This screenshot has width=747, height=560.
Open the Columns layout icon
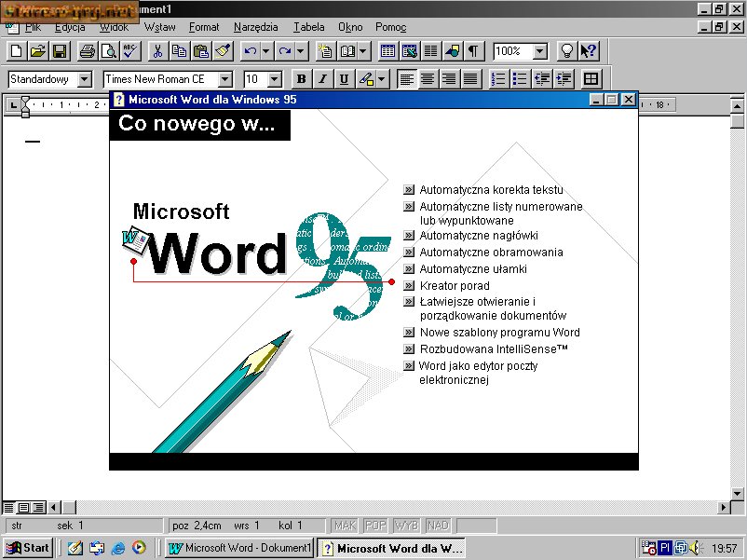coord(430,51)
